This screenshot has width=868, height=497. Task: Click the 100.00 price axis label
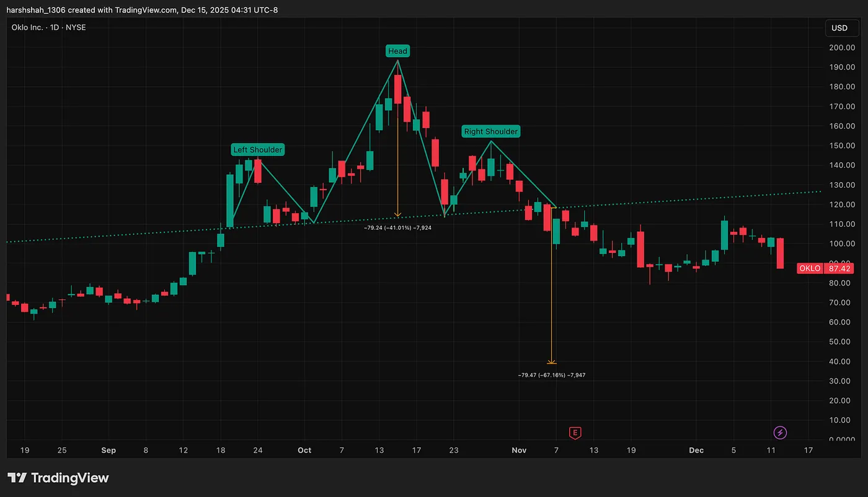click(x=841, y=244)
